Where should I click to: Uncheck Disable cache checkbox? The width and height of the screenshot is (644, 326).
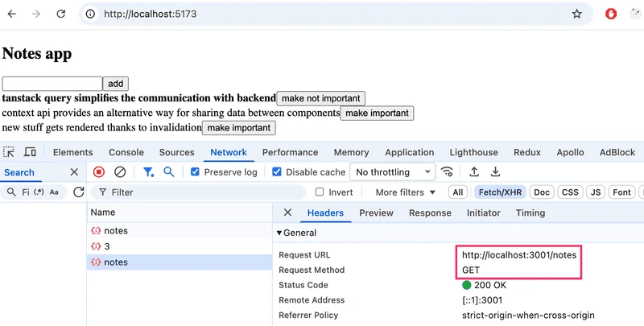point(277,172)
